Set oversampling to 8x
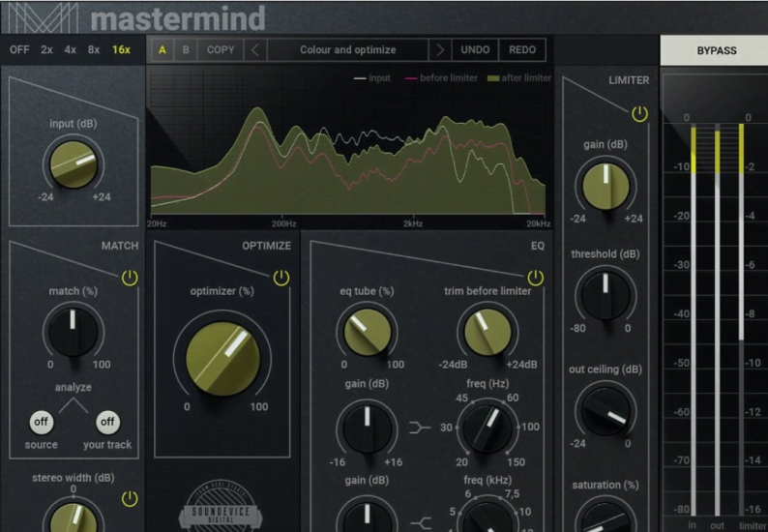Image resolution: width=768 pixels, height=532 pixels. click(x=94, y=50)
